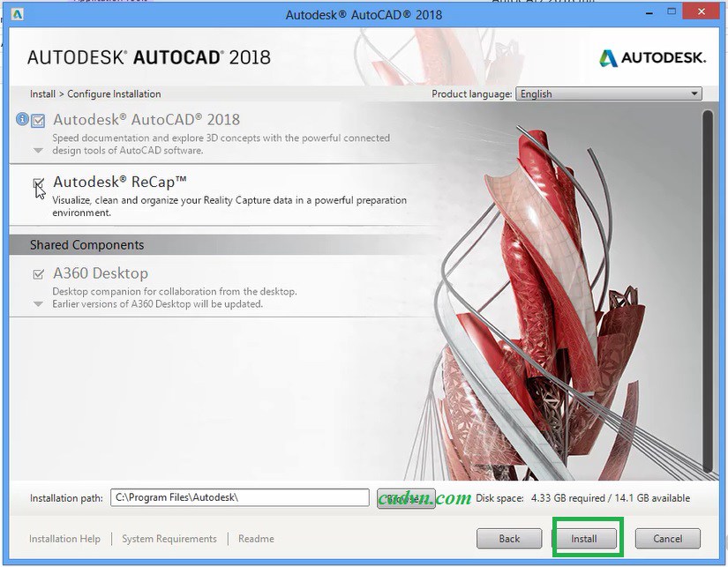Expand the AutoCAD 2018 configuration arrow
This screenshot has width=728, height=567.
[39, 150]
